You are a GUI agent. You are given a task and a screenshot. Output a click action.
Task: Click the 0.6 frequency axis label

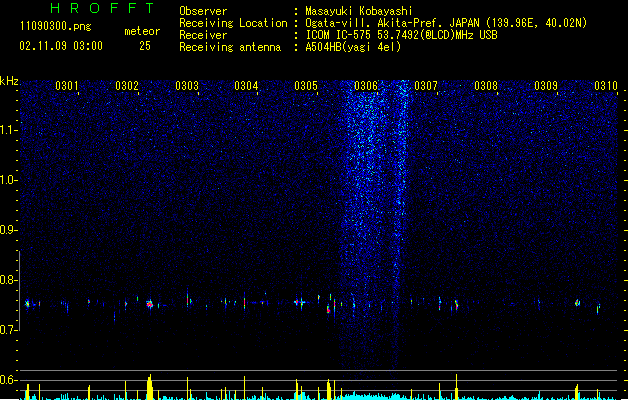point(9,380)
